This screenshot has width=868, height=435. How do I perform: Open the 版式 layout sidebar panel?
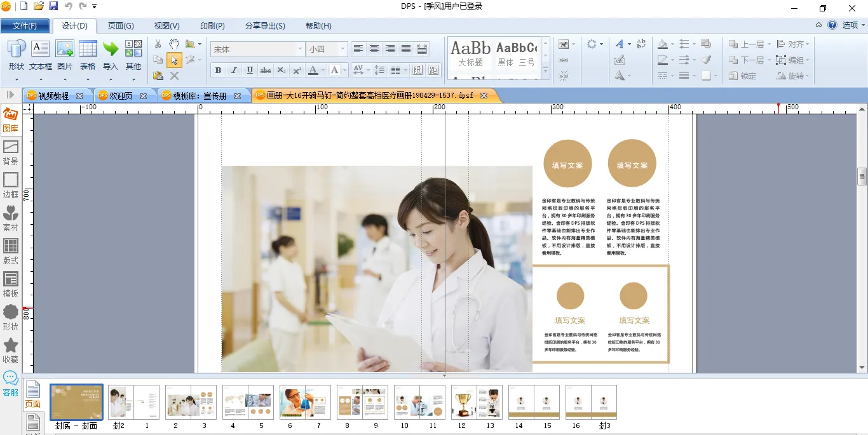click(x=11, y=252)
